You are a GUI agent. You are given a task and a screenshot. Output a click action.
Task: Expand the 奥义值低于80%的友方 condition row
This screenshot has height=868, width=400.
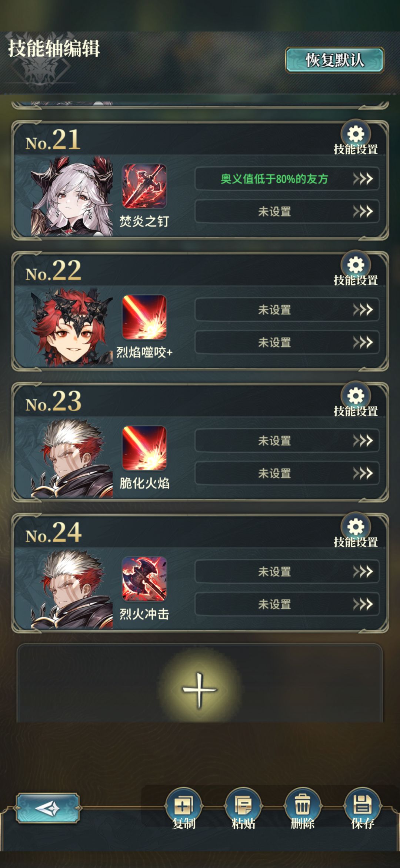click(x=287, y=179)
